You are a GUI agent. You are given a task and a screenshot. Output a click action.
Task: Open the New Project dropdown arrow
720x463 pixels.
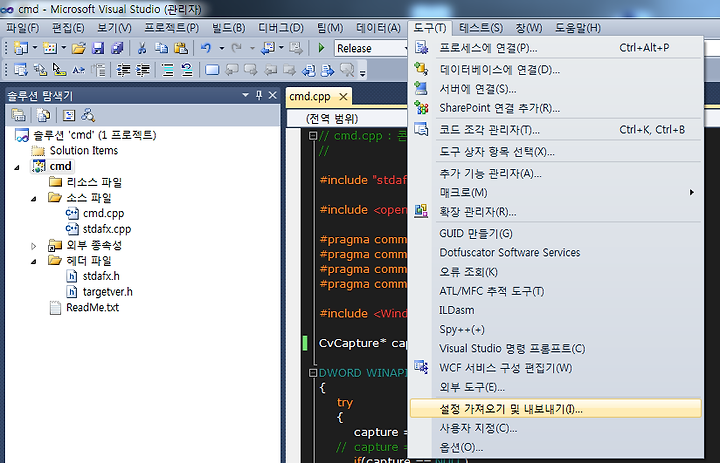point(34,48)
